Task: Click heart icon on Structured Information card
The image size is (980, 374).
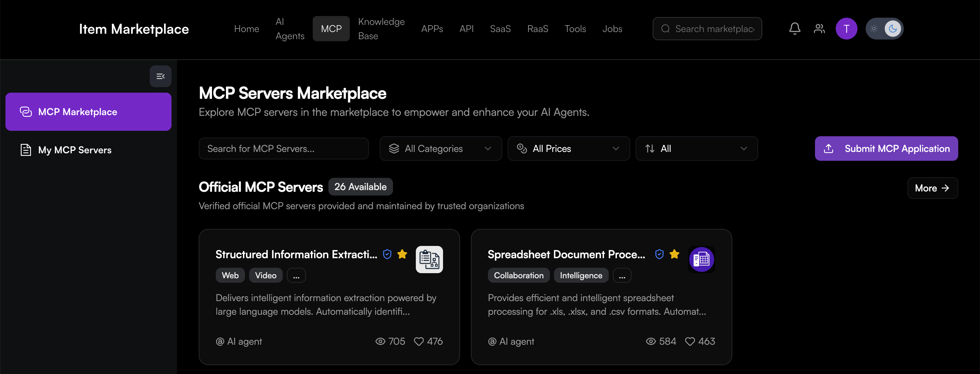Action: (x=419, y=341)
